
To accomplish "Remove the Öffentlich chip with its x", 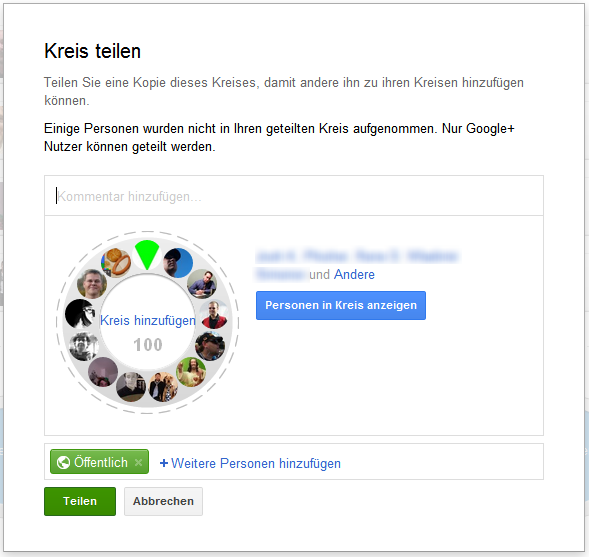I will tap(138, 462).
